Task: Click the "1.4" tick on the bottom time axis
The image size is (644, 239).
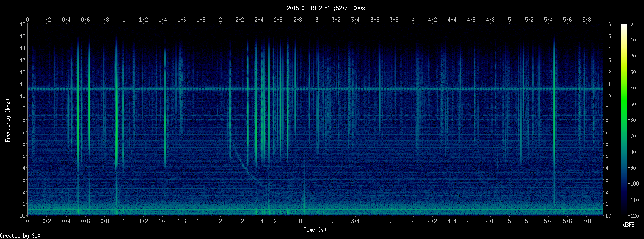Action: point(162,221)
